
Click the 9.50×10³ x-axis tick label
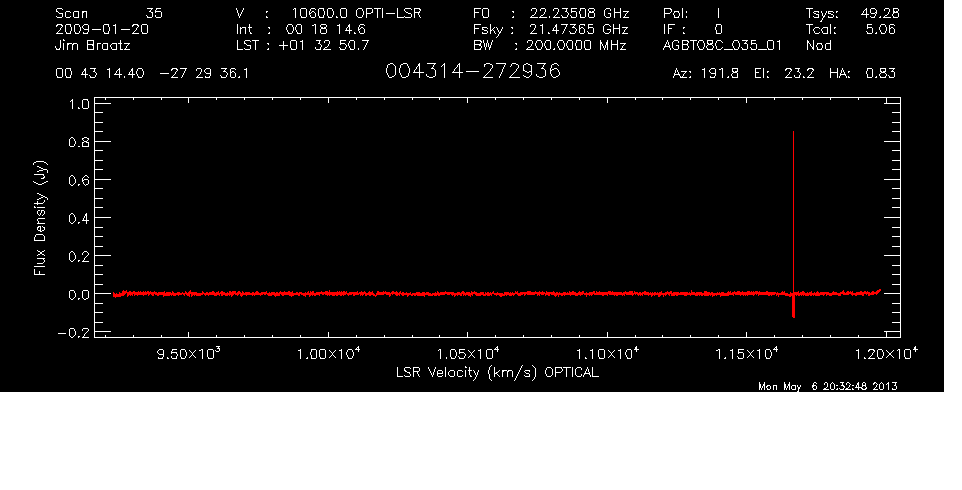coord(188,354)
